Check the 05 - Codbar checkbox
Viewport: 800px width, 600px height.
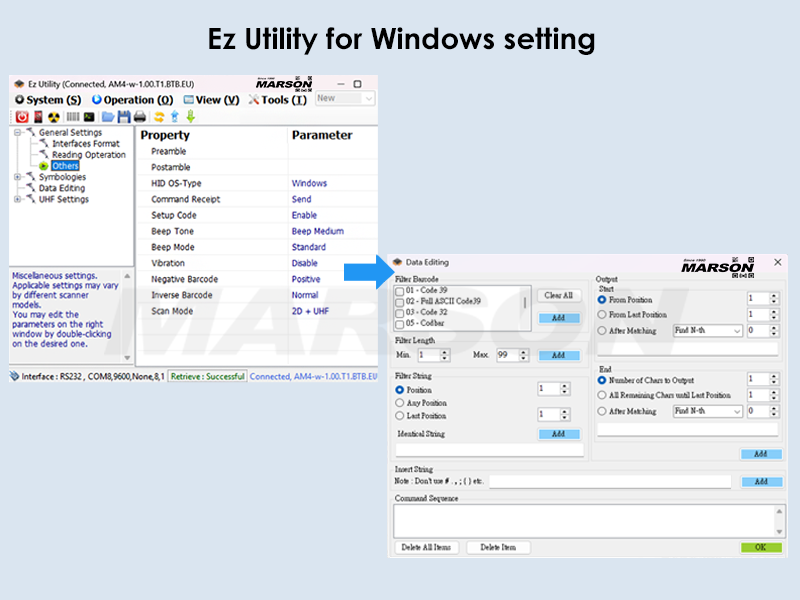(x=400, y=324)
